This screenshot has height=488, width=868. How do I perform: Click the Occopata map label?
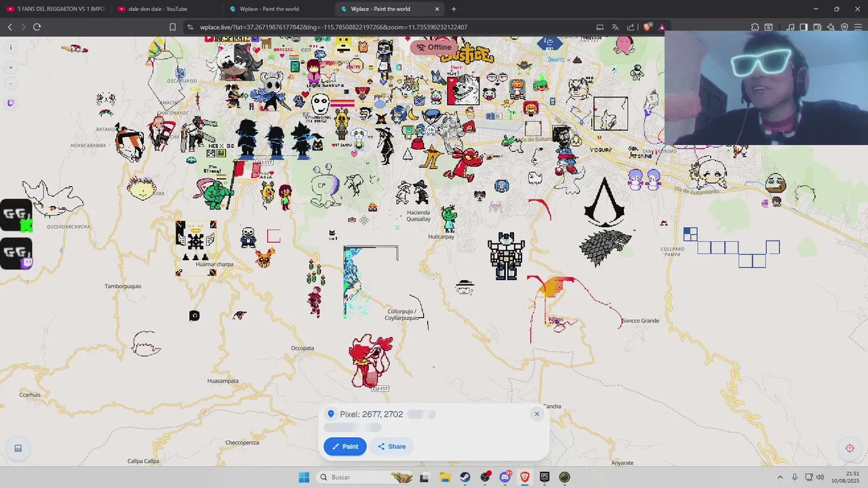pos(302,348)
